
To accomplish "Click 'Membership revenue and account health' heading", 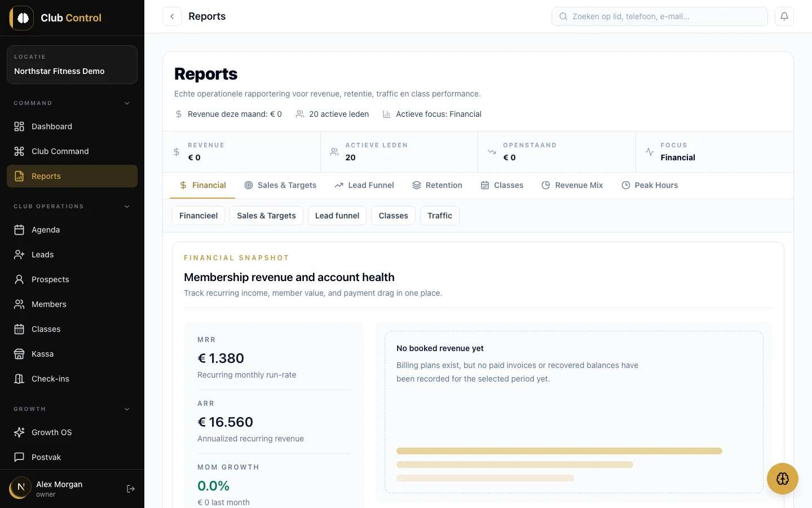I will (x=289, y=277).
